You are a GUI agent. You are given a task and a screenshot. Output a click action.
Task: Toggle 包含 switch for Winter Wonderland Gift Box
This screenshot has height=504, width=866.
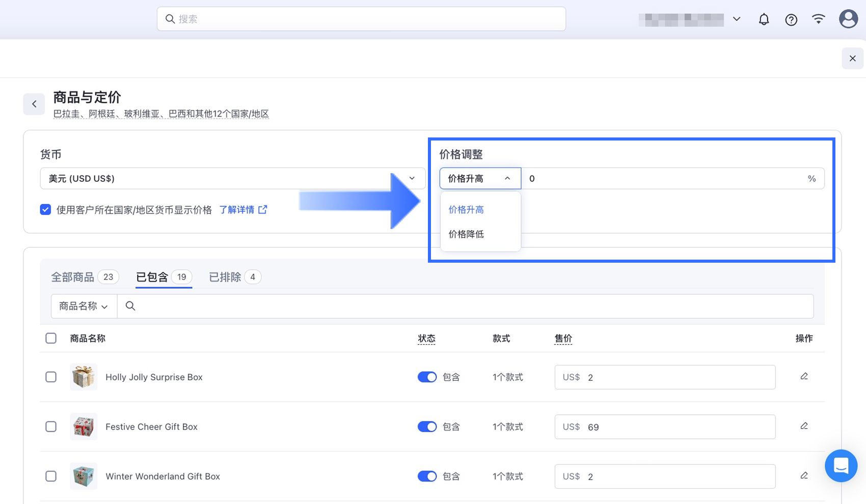coord(427,476)
